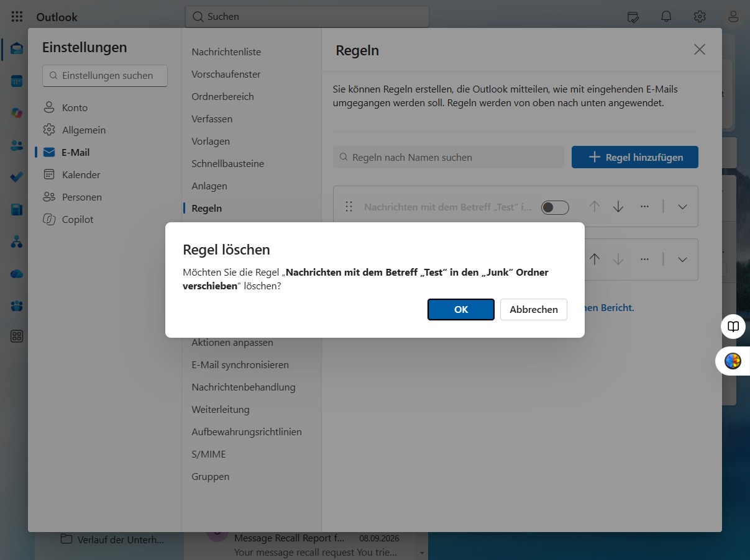Grab the first rule drag handle
This screenshot has height=560, width=750.
click(349, 207)
